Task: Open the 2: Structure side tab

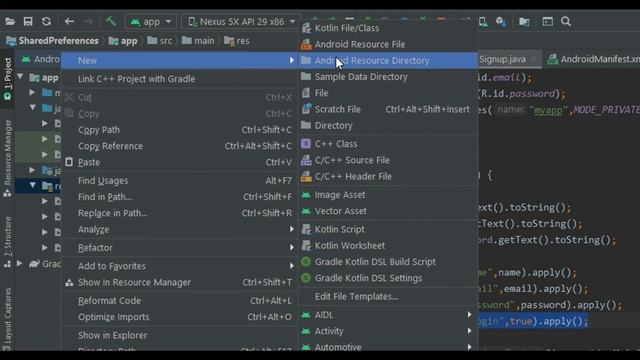Action: [x=7, y=242]
